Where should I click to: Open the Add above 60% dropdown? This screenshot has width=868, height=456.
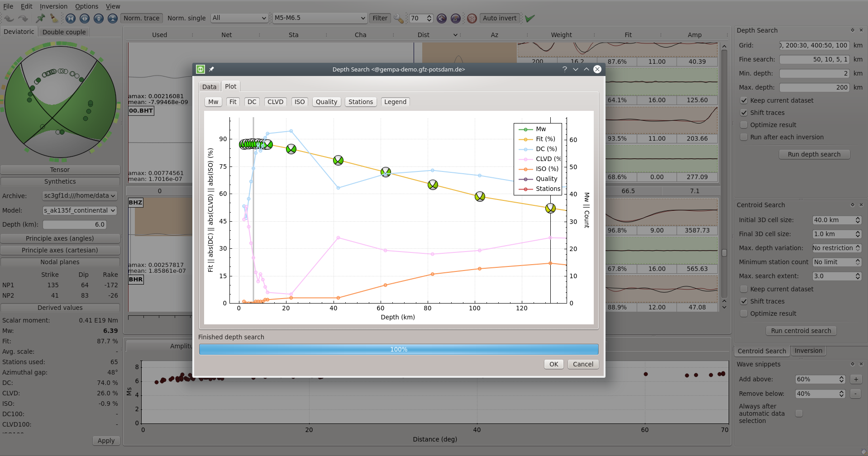pos(820,380)
